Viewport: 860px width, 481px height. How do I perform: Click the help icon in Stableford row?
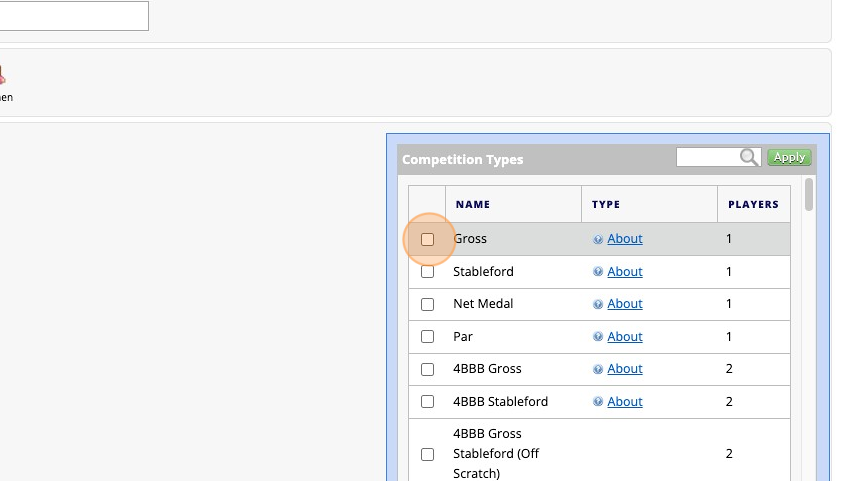pyautogui.click(x=598, y=272)
